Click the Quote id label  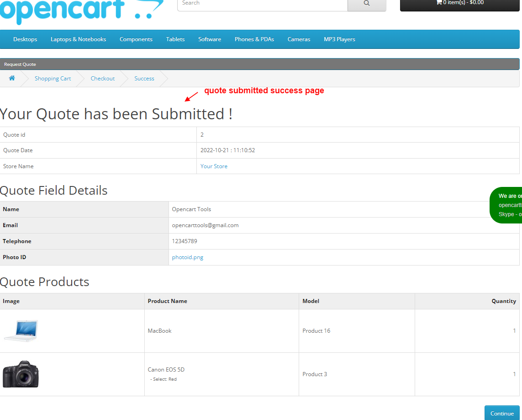tap(14, 135)
